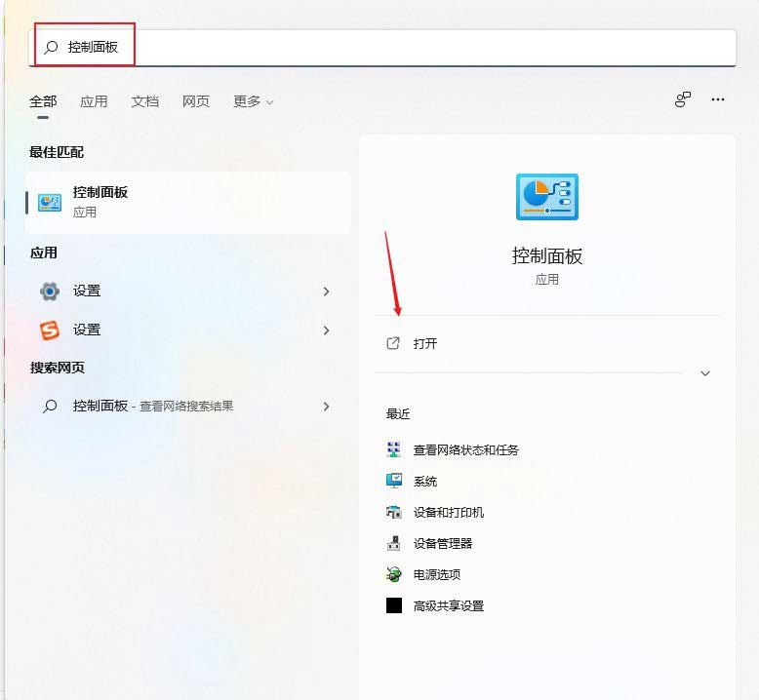This screenshot has height=700, width=759.
Task: Expand the 控制面板 web search chevron
Action: (326, 407)
